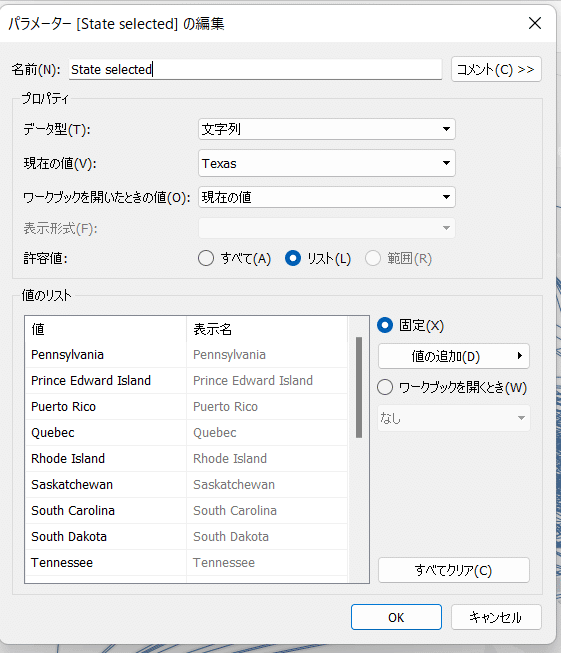Select the South Dakota value cell

point(106,536)
